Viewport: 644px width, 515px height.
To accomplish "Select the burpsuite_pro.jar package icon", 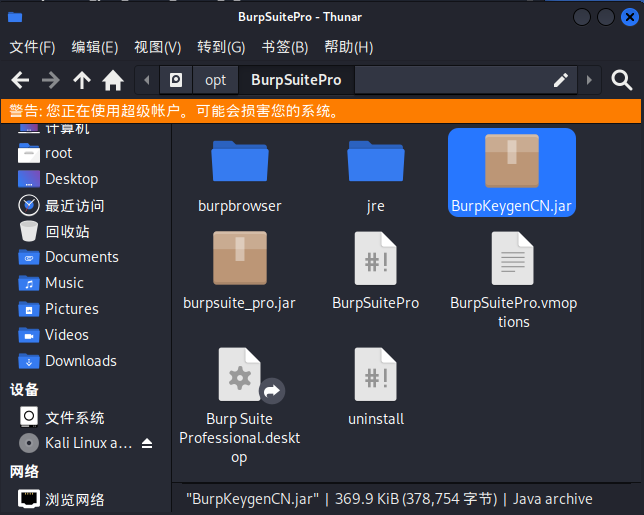I will (240, 258).
